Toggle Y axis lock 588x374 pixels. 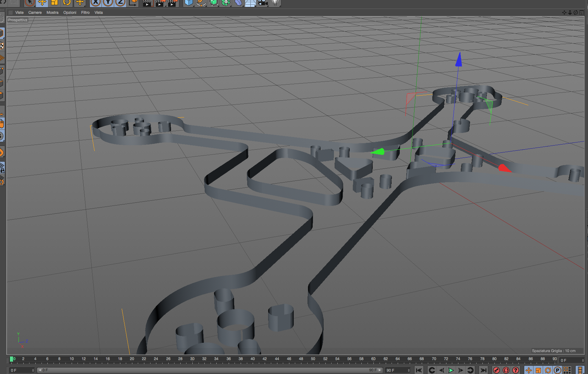point(108,3)
